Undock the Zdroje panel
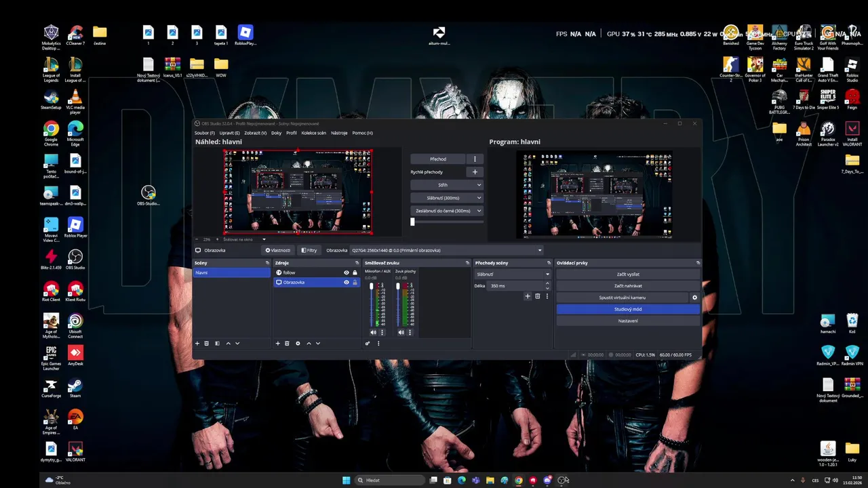Image resolution: width=868 pixels, height=488 pixels. coord(357,263)
